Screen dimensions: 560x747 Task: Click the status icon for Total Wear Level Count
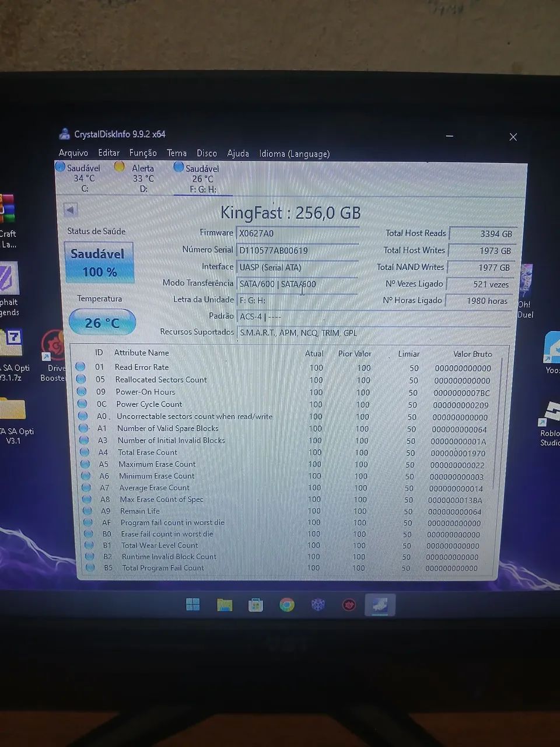89,545
